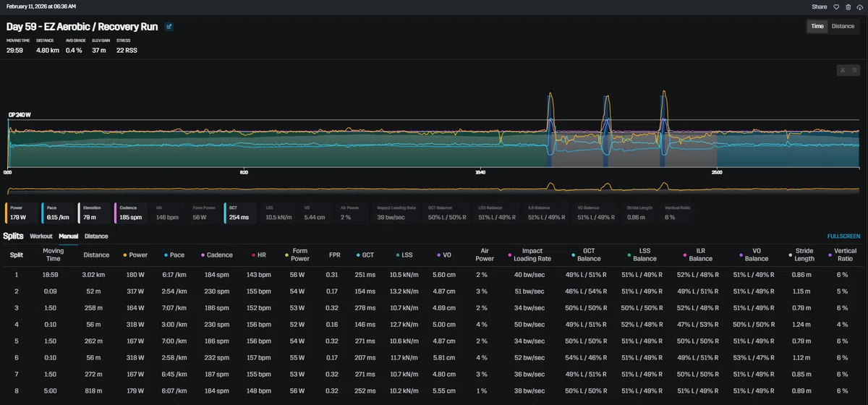Open the Workout splits tab
This screenshot has height=405, width=868.
(41, 236)
